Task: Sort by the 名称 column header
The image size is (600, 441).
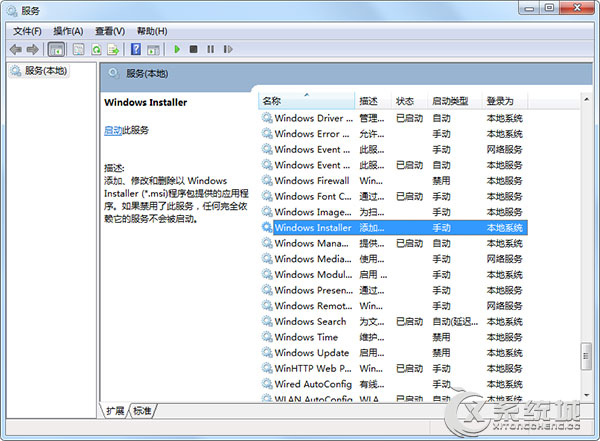Action: pyautogui.click(x=307, y=101)
